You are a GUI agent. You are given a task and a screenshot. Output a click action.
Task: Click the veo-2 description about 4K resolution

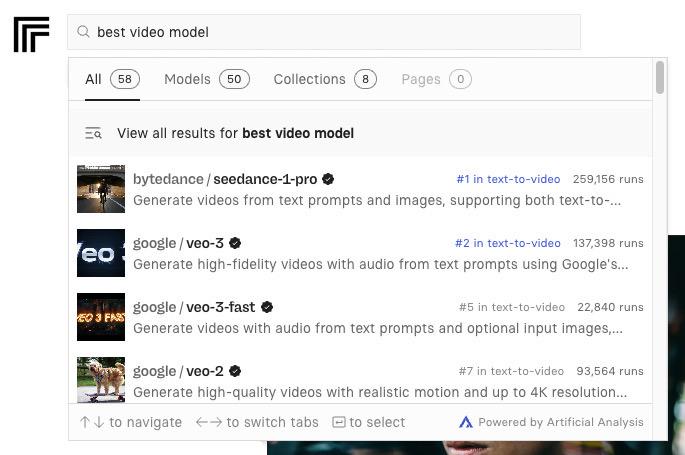pyautogui.click(x=380, y=393)
